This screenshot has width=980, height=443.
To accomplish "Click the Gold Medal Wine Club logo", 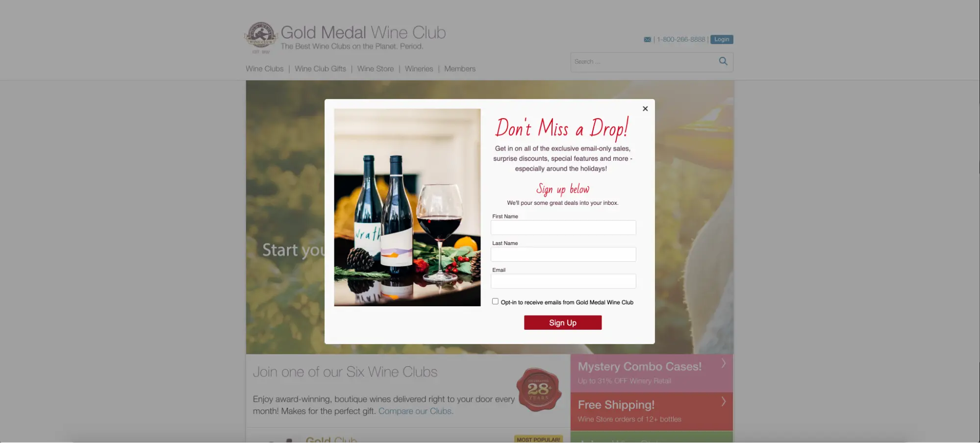I will coord(260,37).
